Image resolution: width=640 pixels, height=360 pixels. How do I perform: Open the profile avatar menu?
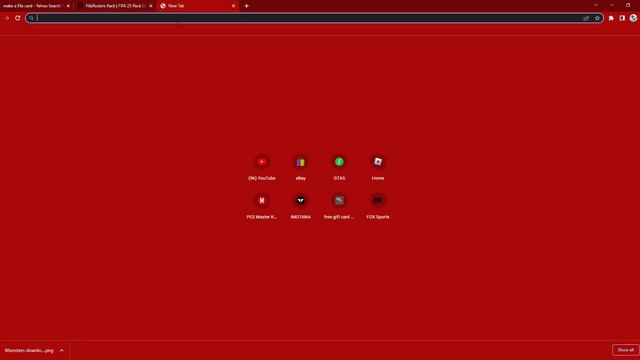[x=633, y=18]
